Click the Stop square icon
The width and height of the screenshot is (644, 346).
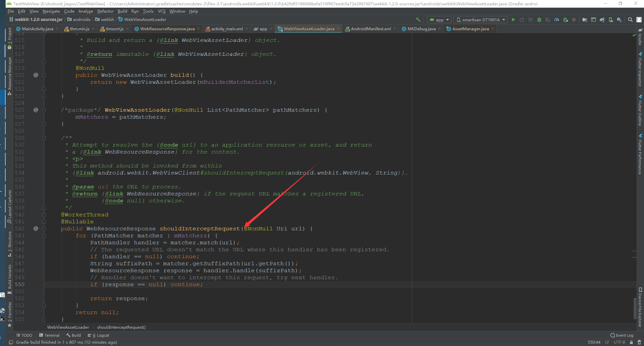[x=574, y=20]
